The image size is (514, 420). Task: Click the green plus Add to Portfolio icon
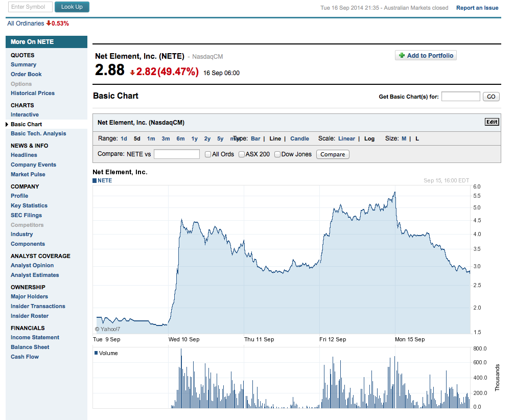point(402,56)
